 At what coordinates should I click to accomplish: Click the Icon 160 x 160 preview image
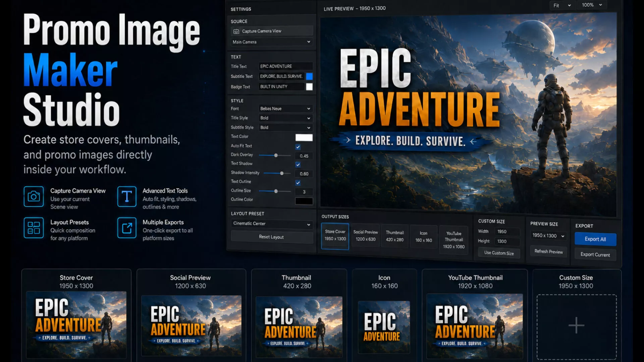[x=384, y=327]
